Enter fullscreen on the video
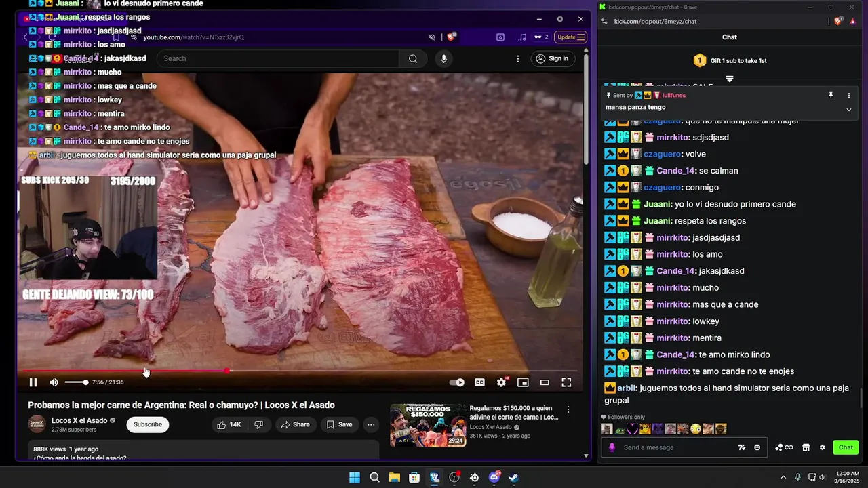868x488 pixels. pyautogui.click(x=566, y=382)
